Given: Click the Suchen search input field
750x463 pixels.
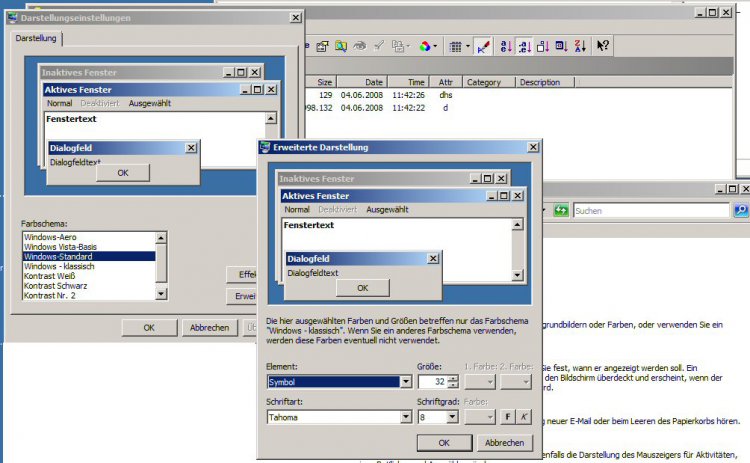Looking at the screenshot, I should 650,211.
